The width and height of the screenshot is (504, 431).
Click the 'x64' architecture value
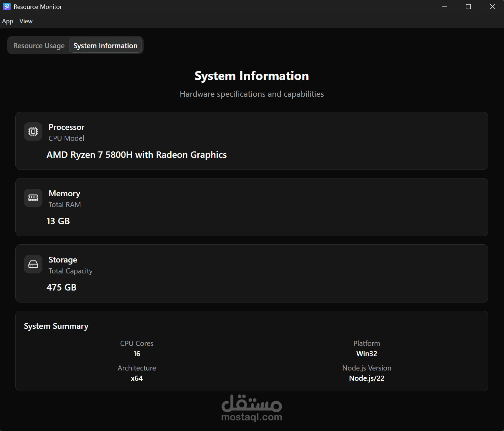137,378
